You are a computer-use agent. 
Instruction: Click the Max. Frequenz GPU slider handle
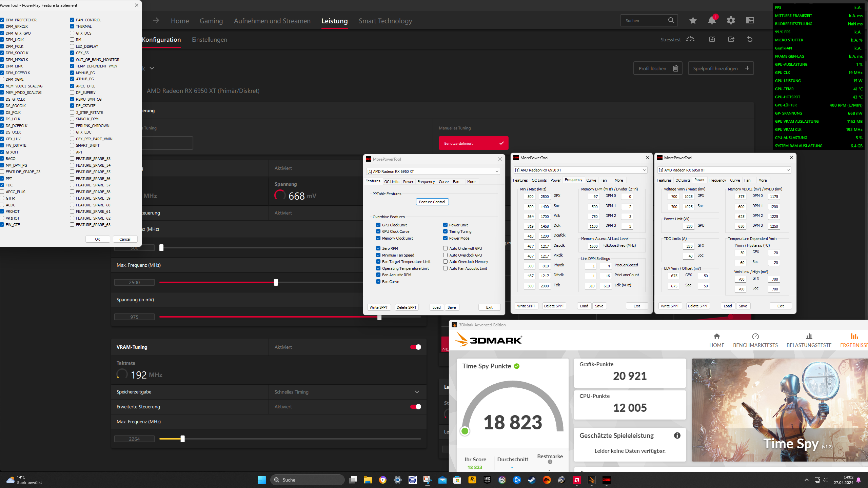[x=276, y=282]
